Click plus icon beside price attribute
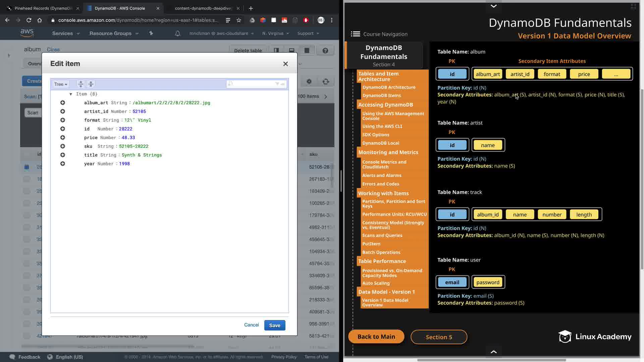Image resolution: width=644 pixels, height=362 pixels. tap(63, 137)
